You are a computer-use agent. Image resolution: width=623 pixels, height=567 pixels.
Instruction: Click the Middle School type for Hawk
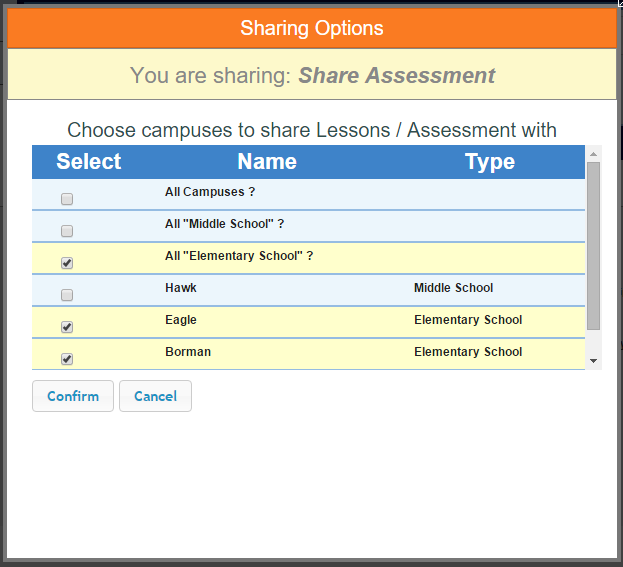tap(453, 288)
